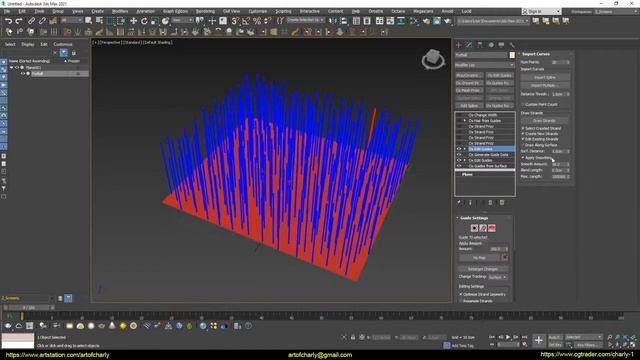The image size is (640, 360).
Task: Open the Change Tracking dropdown
Action: click(498, 277)
